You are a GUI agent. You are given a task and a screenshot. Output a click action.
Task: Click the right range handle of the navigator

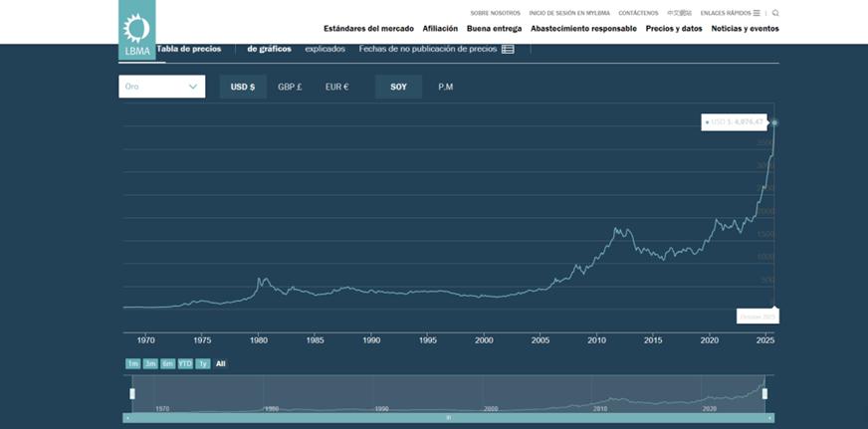764,394
